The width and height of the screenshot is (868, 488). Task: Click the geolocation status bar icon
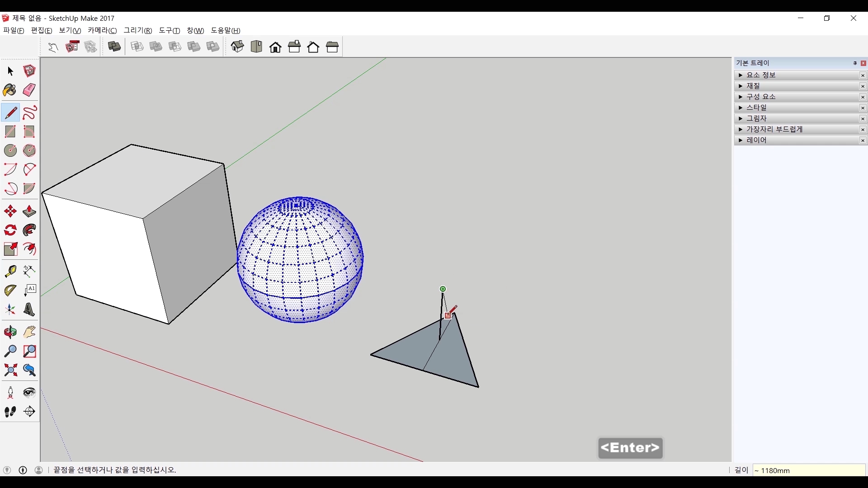7,470
